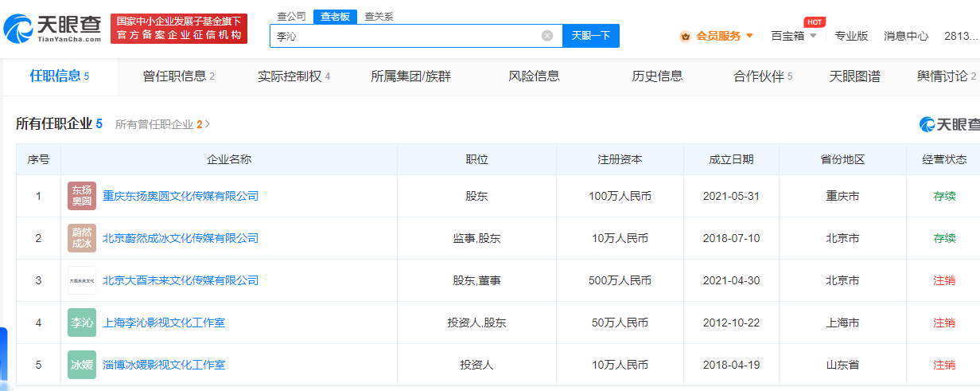Open the 天眼图谱 tab

click(855, 76)
